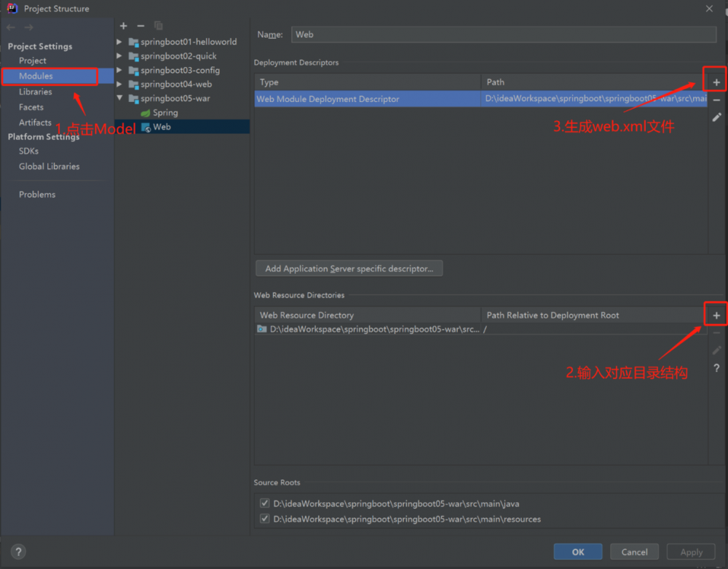Open the SDKs platform settings

click(28, 151)
